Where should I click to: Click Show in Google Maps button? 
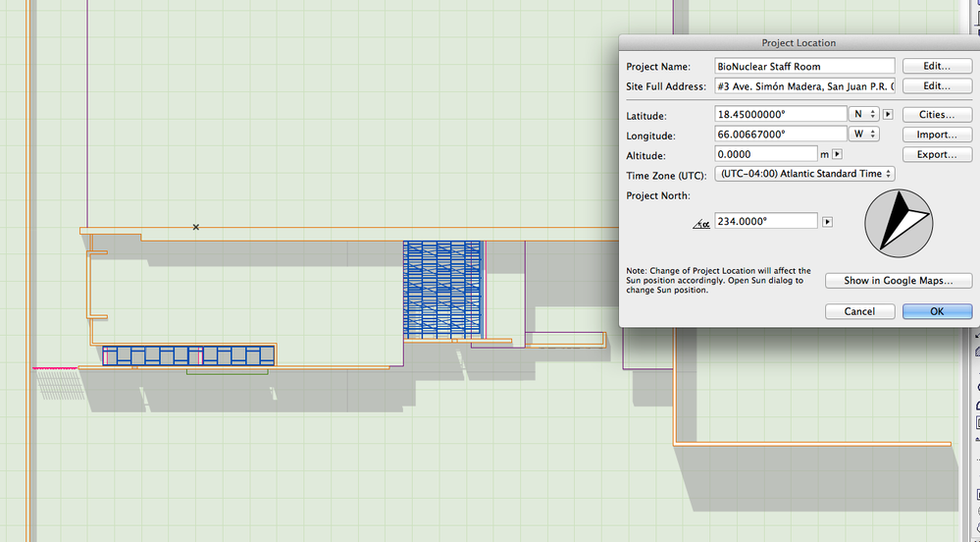(x=899, y=281)
